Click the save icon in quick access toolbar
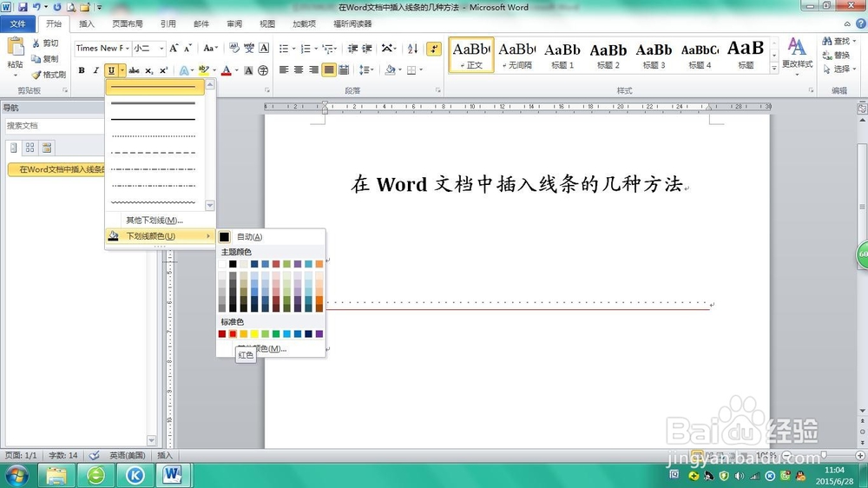This screenshot has width=868, height=488. point(23,7)
